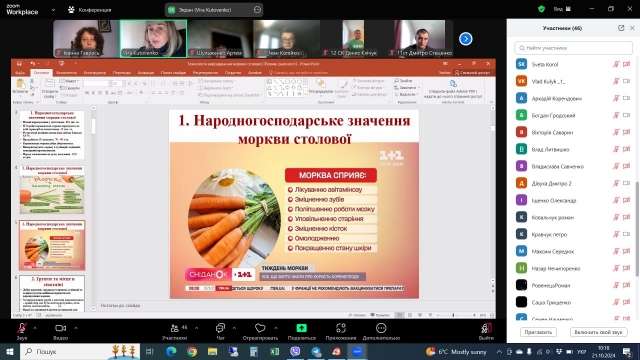Click the Find participant search field
640x360 pixels.
point(573,48)
